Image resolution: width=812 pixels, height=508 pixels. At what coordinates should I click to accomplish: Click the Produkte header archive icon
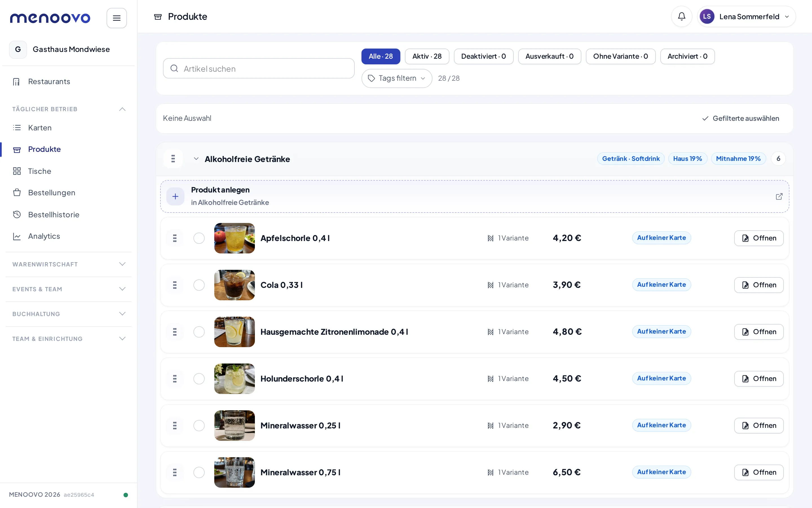(158, 17)
